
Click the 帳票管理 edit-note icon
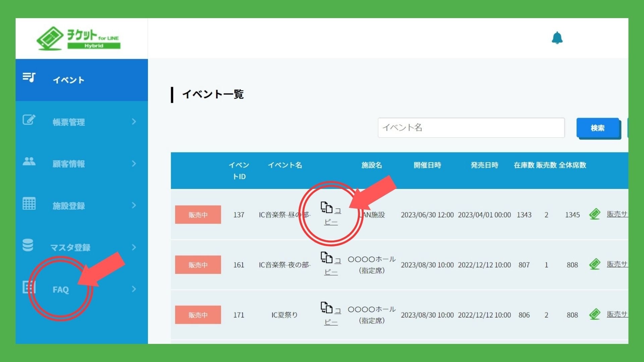click(x=29, y=120)
